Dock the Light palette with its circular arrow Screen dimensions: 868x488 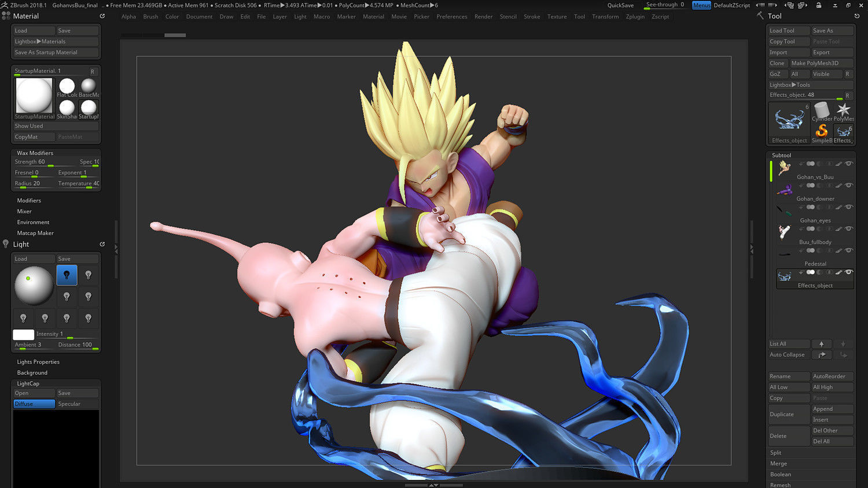102,244
